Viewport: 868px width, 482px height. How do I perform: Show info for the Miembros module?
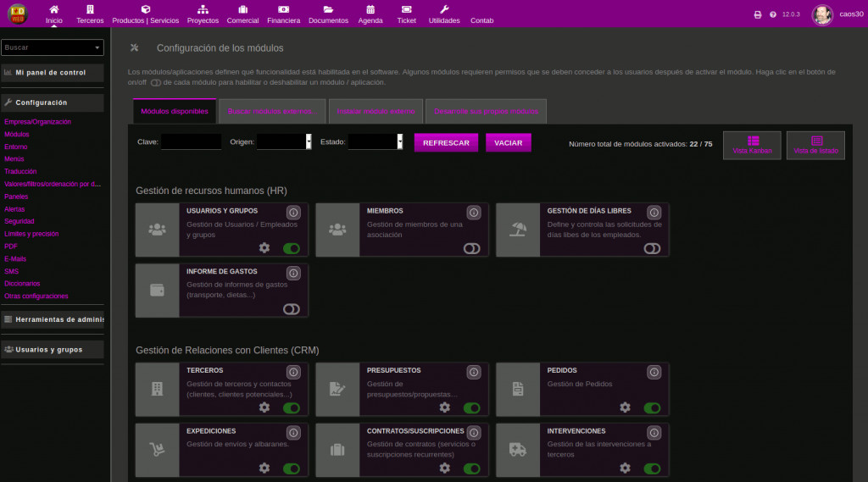tap(474, 213)
